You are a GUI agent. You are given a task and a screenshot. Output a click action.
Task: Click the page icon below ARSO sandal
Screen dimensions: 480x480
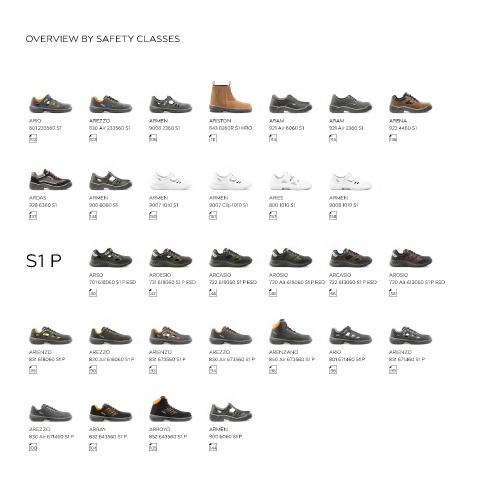(x=93, y=292)
